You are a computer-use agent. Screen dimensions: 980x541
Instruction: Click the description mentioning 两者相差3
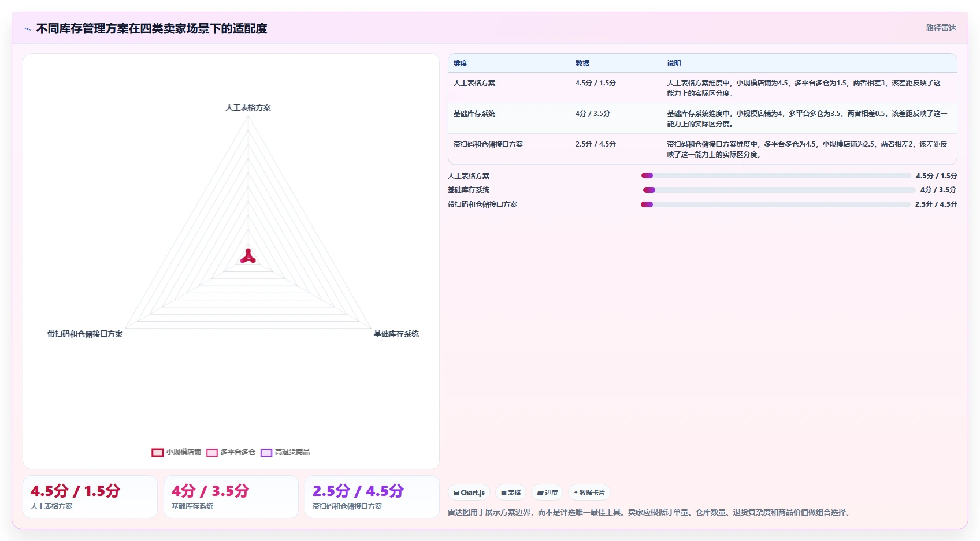[807, 88]
